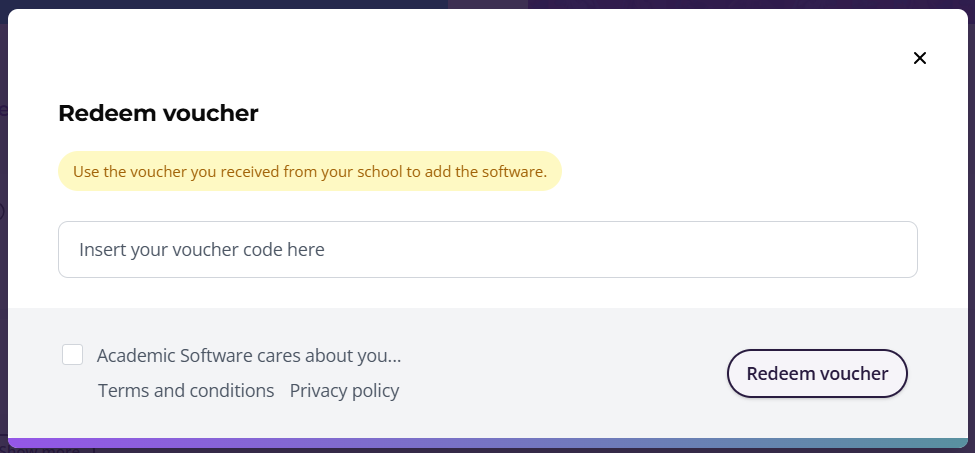Tick the Academic Software consent checkbox
The width and height of the screenshot is (975, 453).
tap(72, 355)
